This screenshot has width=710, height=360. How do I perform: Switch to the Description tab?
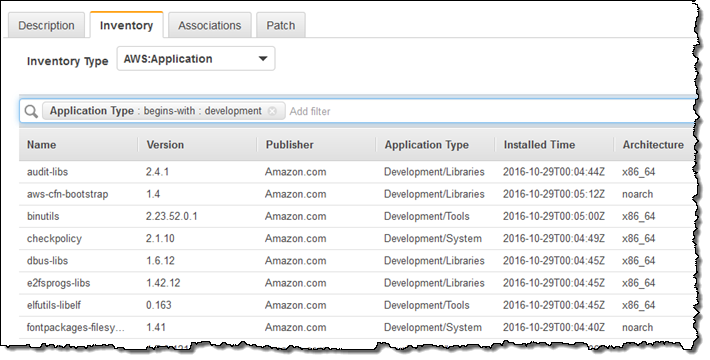46,26
